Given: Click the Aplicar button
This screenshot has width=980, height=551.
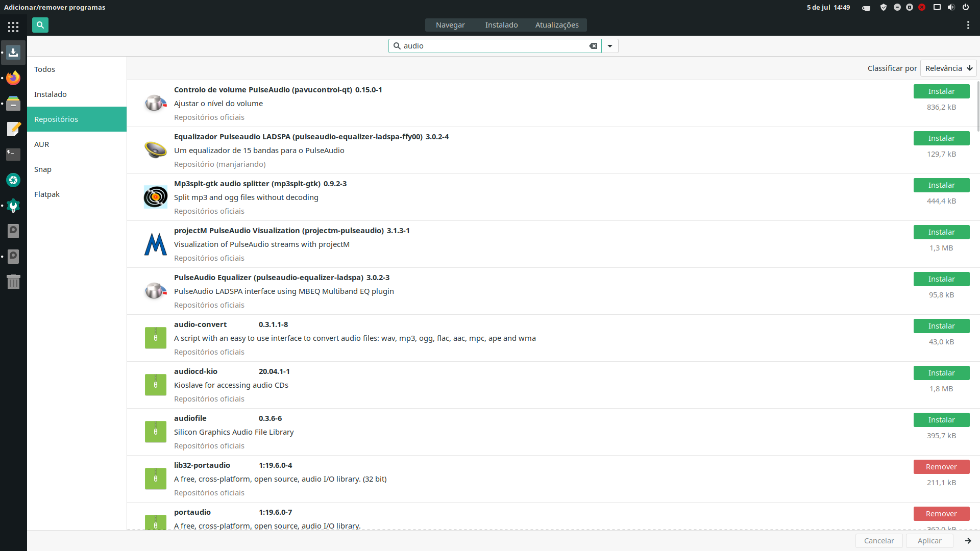Looking at the screenshot, I should 929,541.
